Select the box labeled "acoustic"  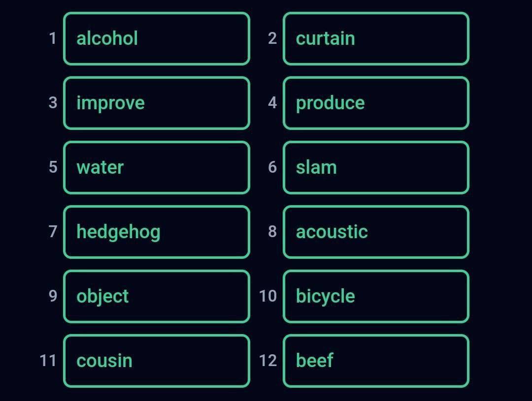(x=376, y=232)
